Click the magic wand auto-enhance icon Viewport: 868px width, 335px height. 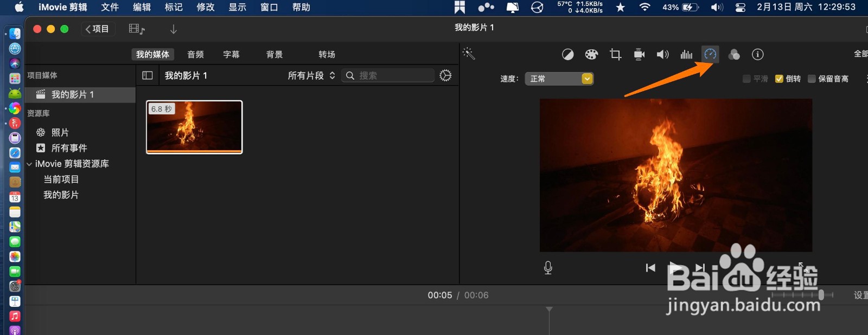tap(469, 53)
